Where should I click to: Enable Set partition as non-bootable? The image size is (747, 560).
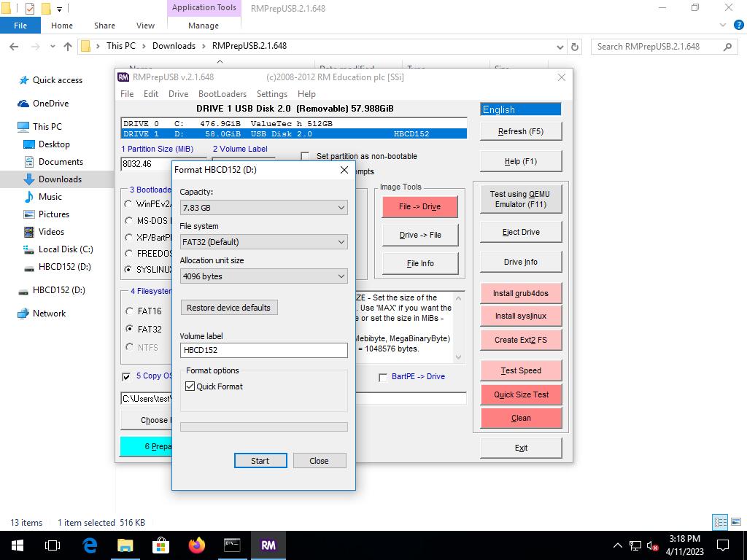coord(305,156)
